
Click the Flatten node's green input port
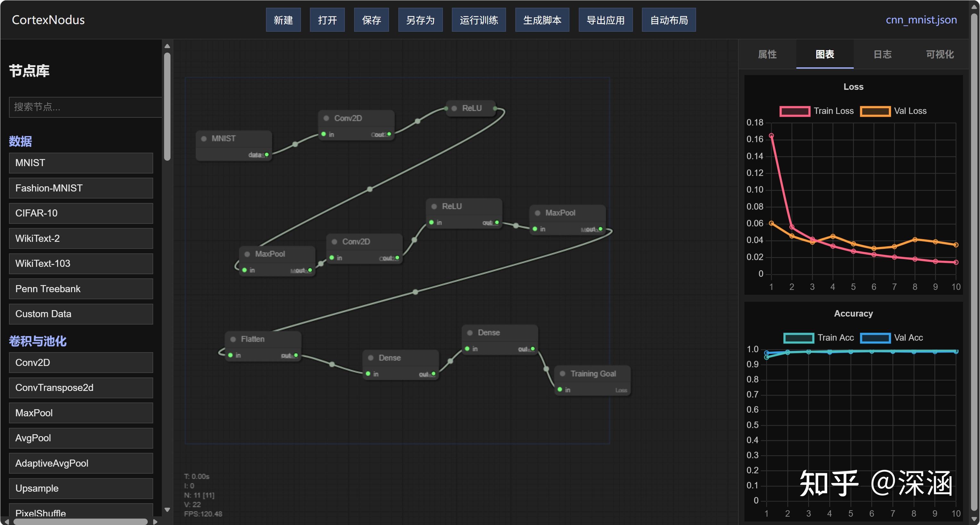tap(230, 355)
